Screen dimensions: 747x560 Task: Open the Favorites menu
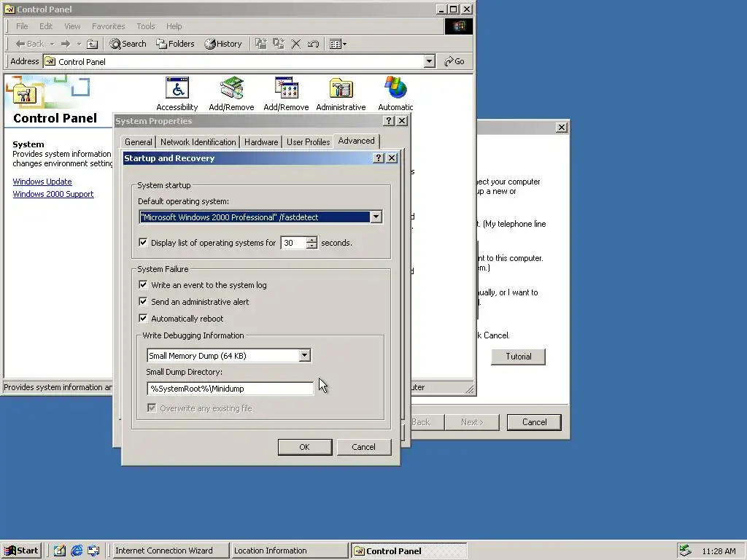point(108,26)
